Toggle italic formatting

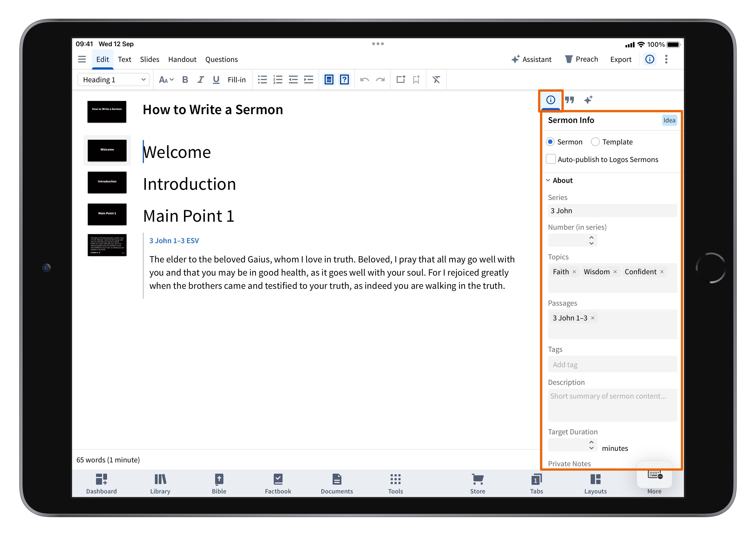click(x=200, y=80)
